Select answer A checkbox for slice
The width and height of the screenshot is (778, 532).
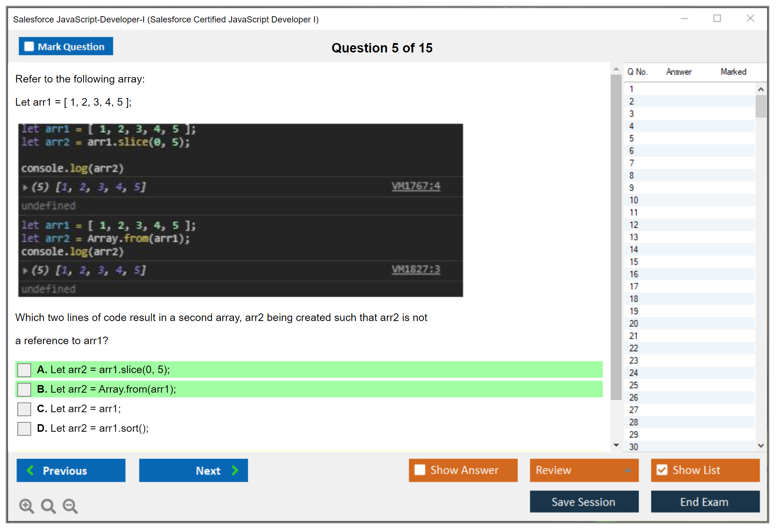(x=24, y=370)
